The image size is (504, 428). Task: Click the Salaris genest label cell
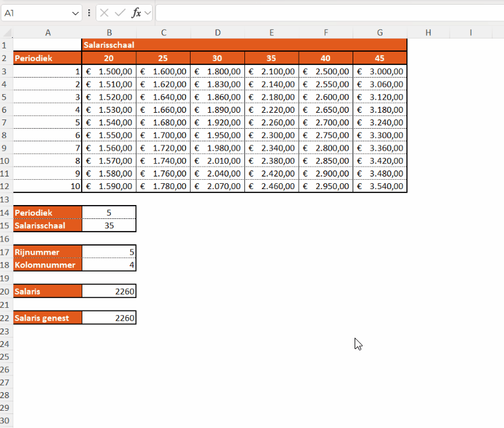point(48,318)
